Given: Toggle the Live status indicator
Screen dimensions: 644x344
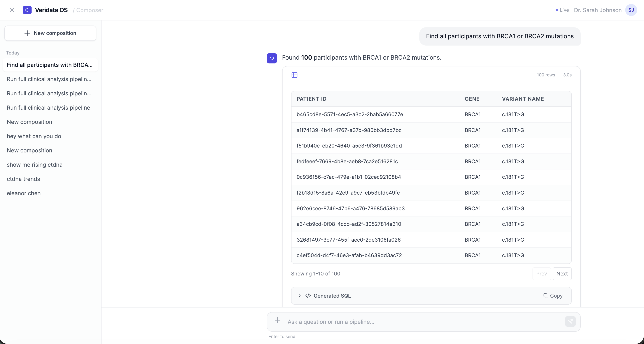Looking at the screenshot, I should (561, 10).
